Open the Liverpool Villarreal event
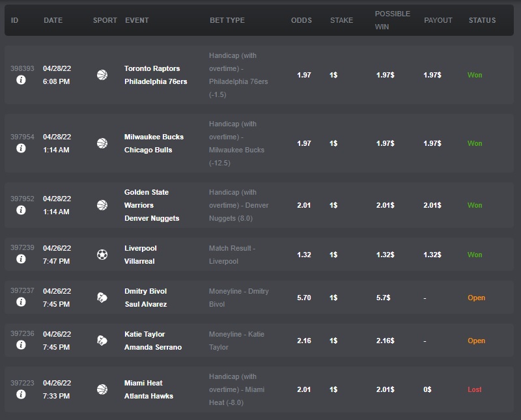 click(141, 255)
